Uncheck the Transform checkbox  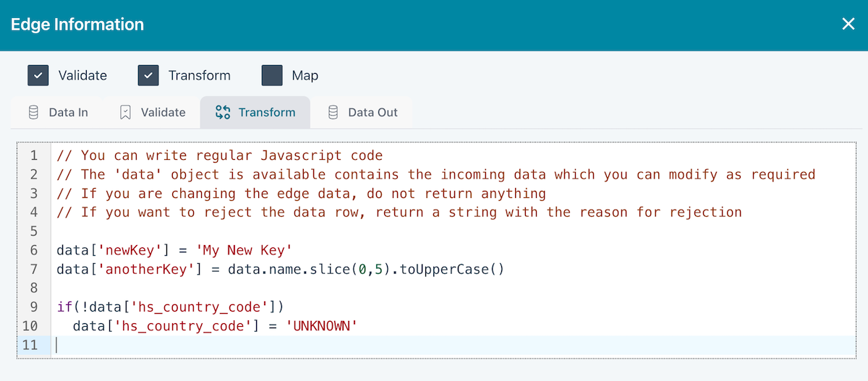point(148,75)
